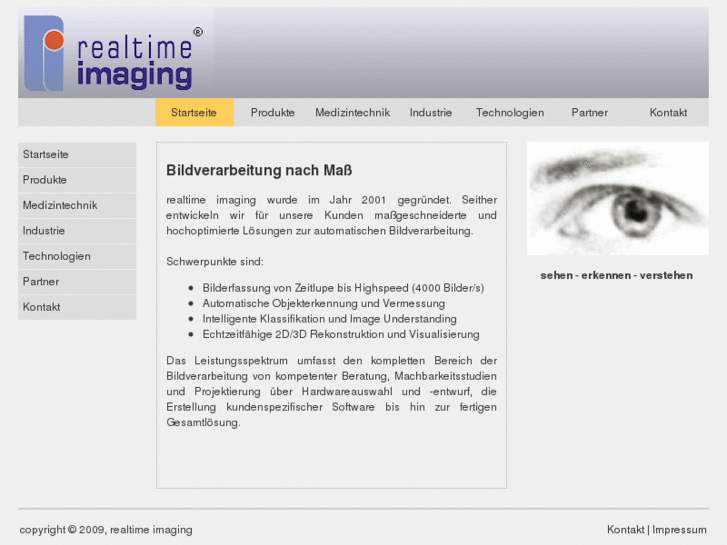Click Startseite in the left sidebar
727x545 pixels.
[77, 154]
